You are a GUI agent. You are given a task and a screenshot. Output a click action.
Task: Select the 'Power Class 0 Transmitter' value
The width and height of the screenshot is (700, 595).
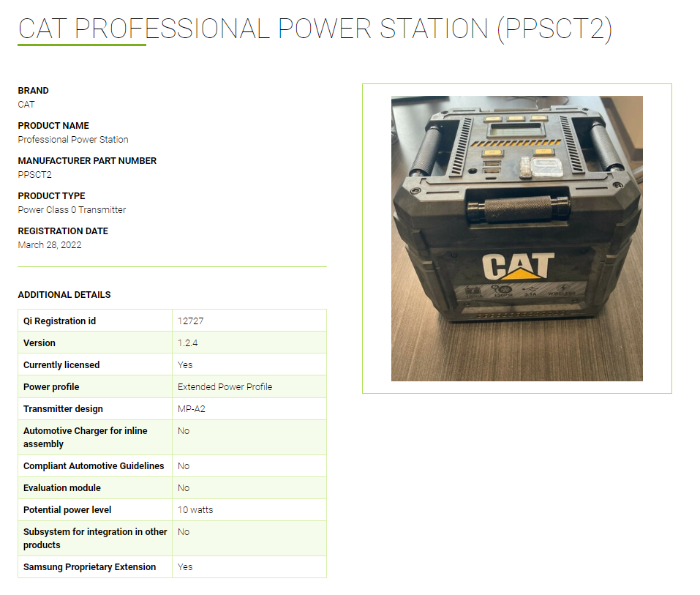(72, 209)
